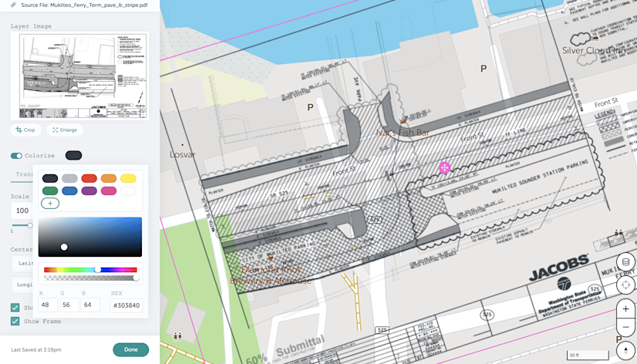Viewport: 637px width, 364px height.
Task: Zoom in with the plus map button
Action: [625, 309]
